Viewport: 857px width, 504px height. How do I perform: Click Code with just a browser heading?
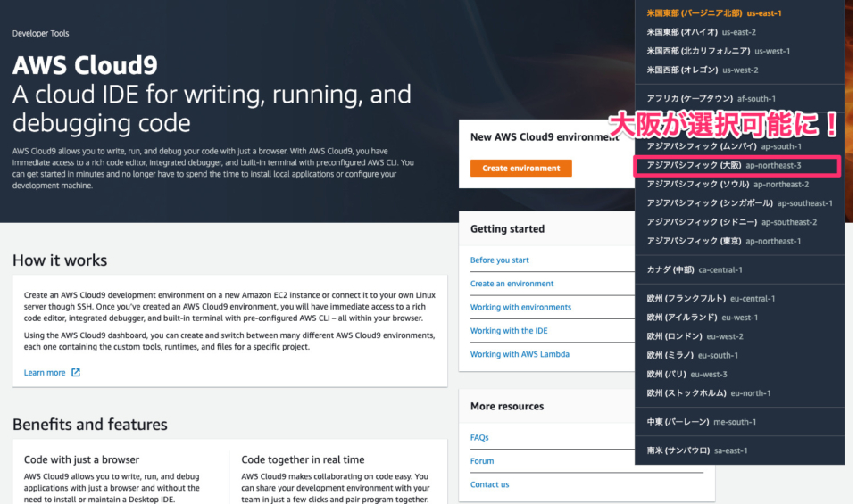(x=81, y=459)
